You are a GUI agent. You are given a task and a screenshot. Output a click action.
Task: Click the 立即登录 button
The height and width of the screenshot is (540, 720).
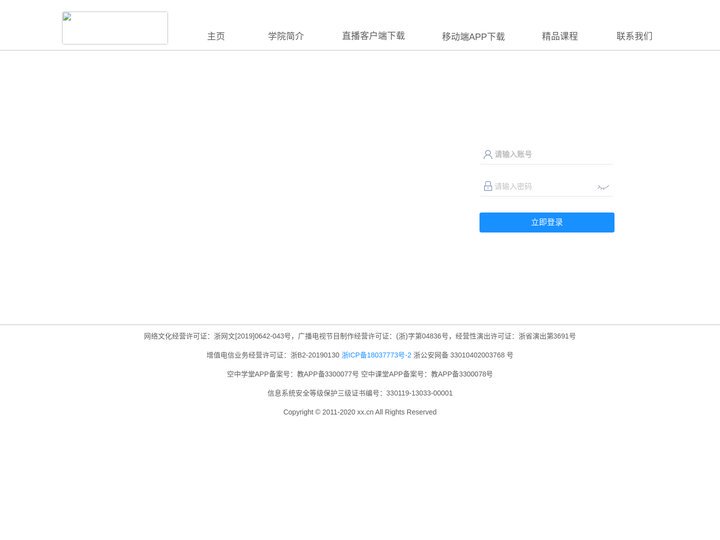tap(547, 222)
